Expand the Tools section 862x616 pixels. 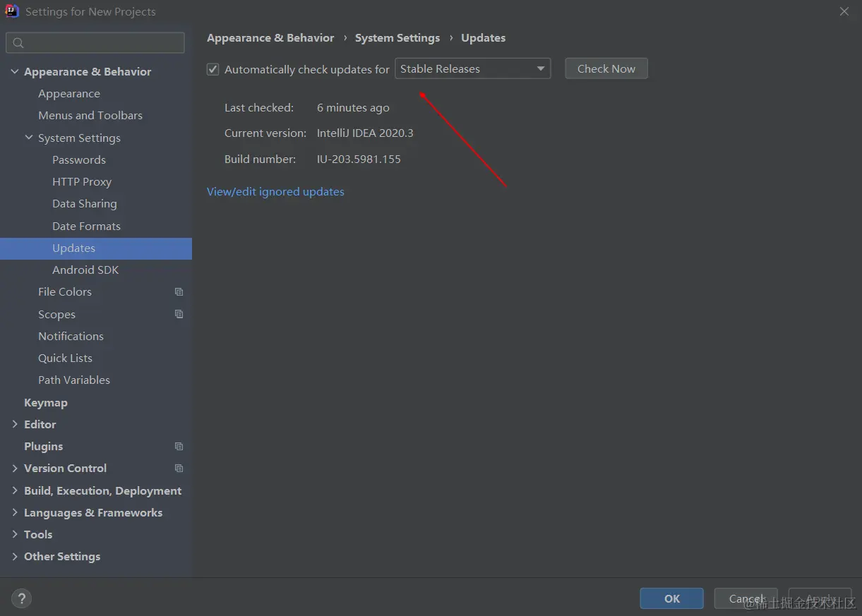click(x=15, y=534)
